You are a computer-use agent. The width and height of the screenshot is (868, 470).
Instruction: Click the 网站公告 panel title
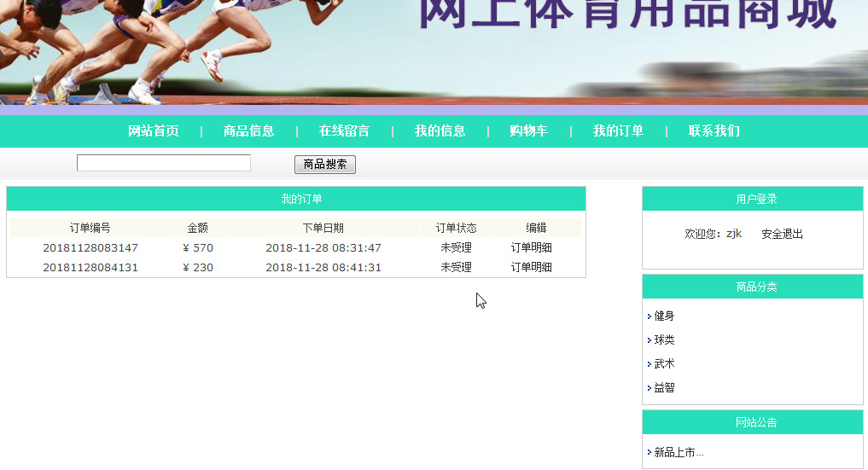pos(756,422)
